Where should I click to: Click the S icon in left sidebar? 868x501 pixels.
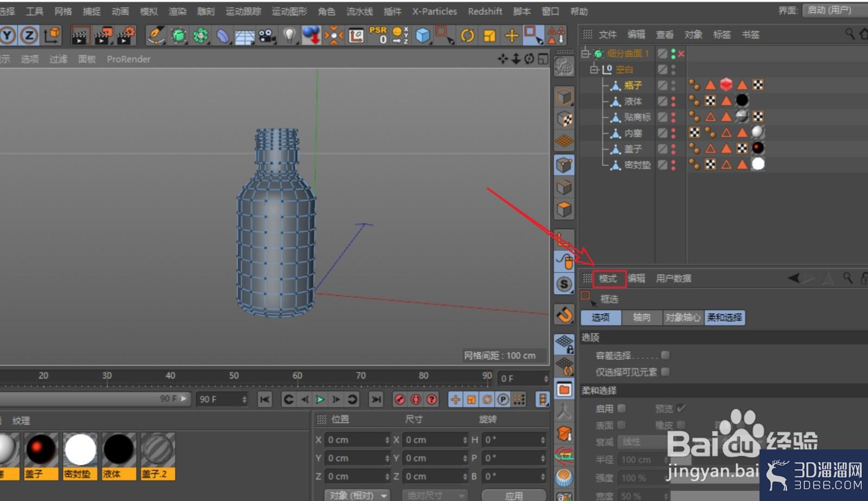(x=564, y=284)
